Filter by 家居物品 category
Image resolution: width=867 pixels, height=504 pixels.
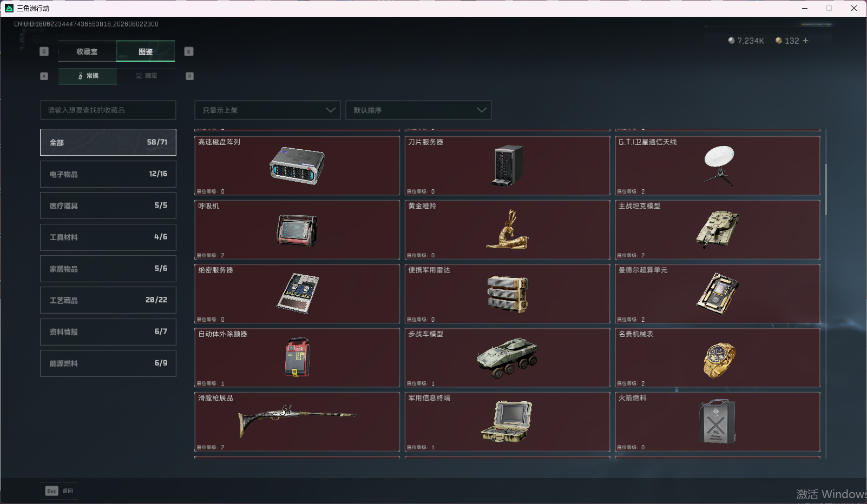[x=108, y=269]
